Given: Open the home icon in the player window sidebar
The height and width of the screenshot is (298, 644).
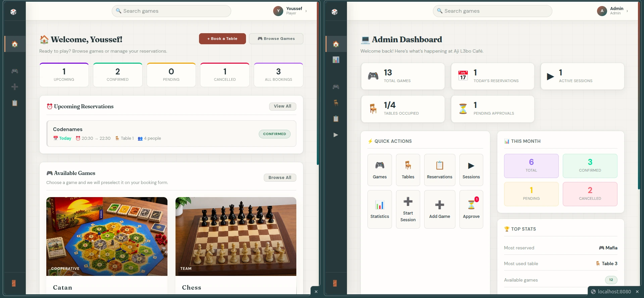Looking at the screenshot, I should [15, 44].
